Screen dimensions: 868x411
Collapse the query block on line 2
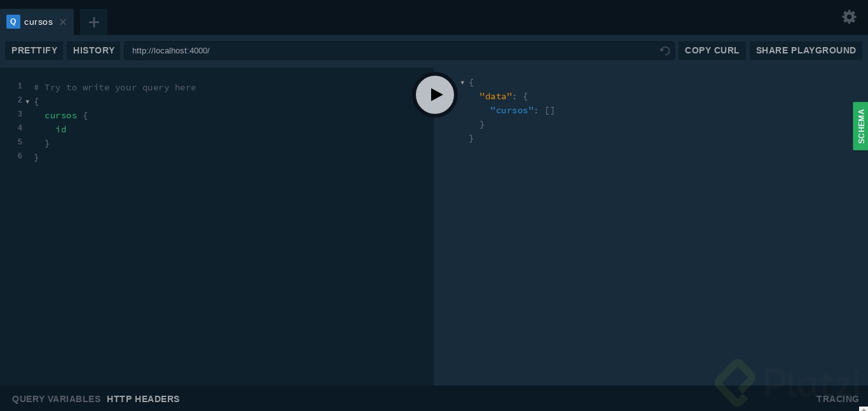pos(27,102)
